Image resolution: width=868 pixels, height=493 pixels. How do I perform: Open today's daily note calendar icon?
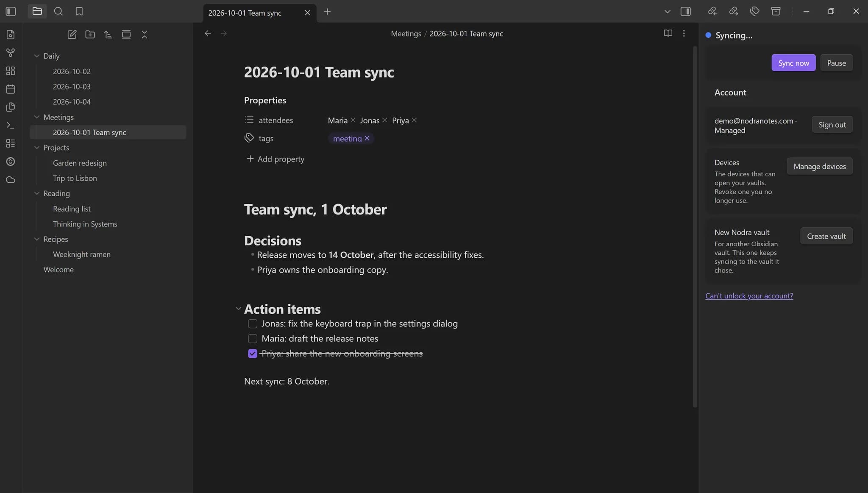pyautogui.click(x=11, y=89)
